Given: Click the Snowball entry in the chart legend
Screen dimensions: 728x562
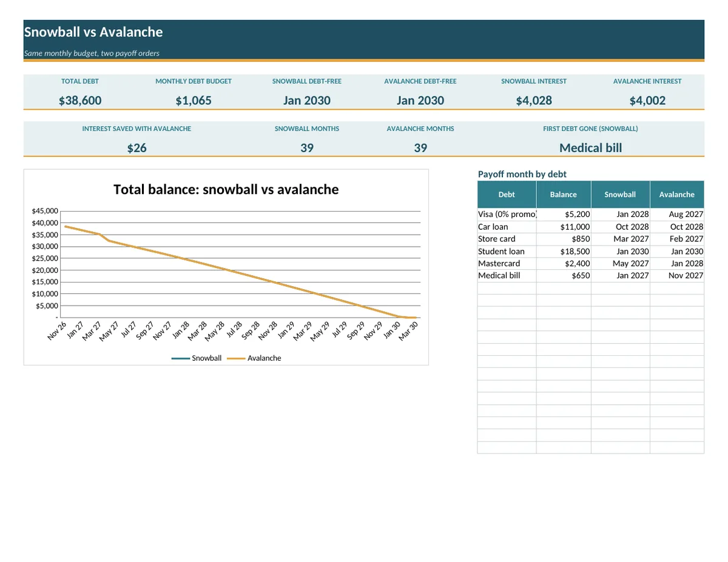Looking at the screenshot, I should [x=197, y=358].
